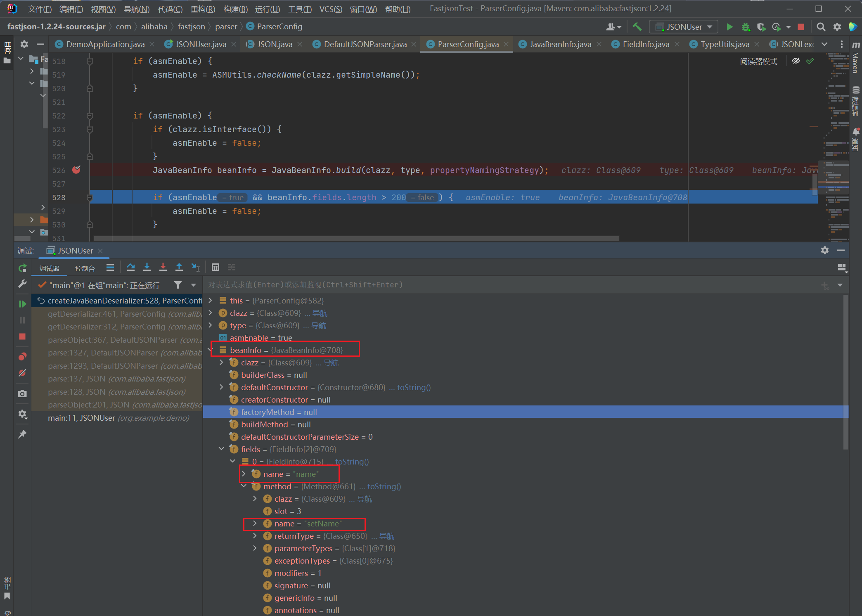
Task: Switch to 控制台 console tab
Action: tap(85, 268)
